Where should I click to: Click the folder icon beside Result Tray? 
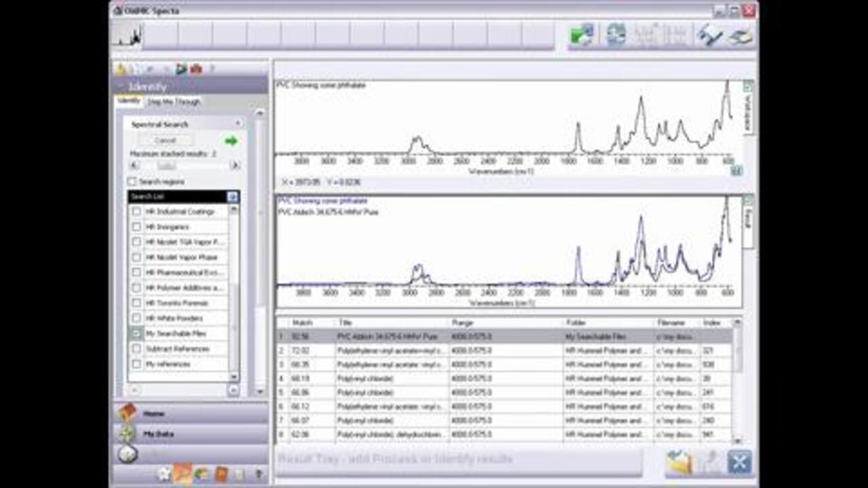[679, 462]
